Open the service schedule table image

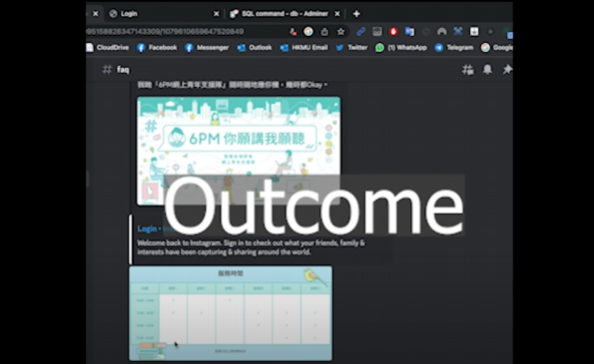coord(231,313)
